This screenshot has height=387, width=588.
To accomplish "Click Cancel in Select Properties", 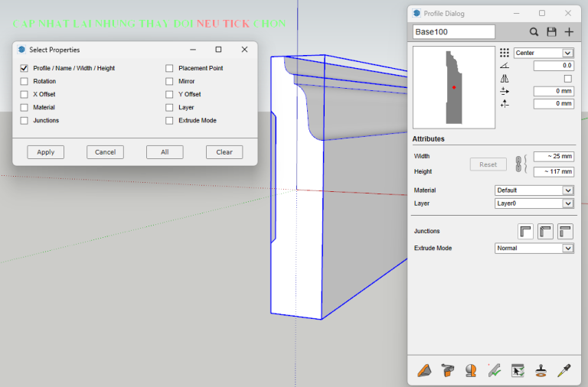I will (x=105, y=152).
